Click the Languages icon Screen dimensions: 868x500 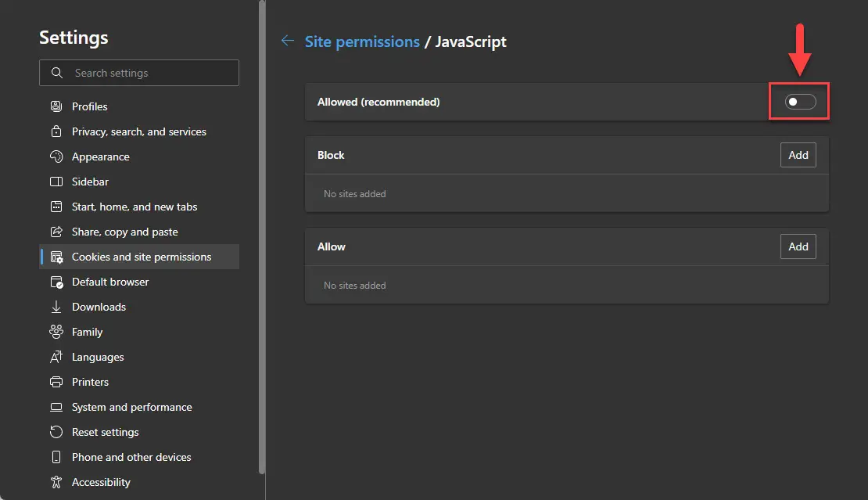click(x=56, y=357)
